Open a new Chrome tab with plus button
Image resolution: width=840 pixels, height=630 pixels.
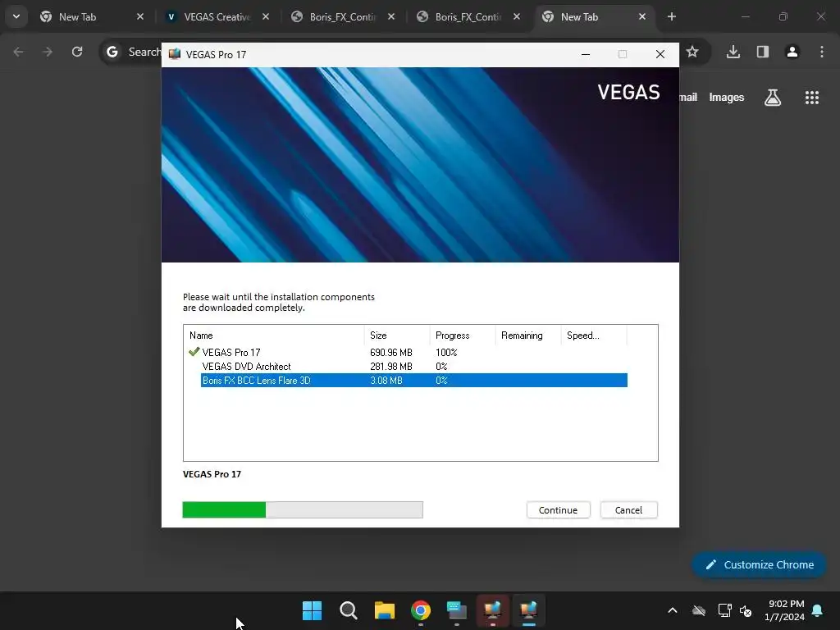(x=671, y=16)
